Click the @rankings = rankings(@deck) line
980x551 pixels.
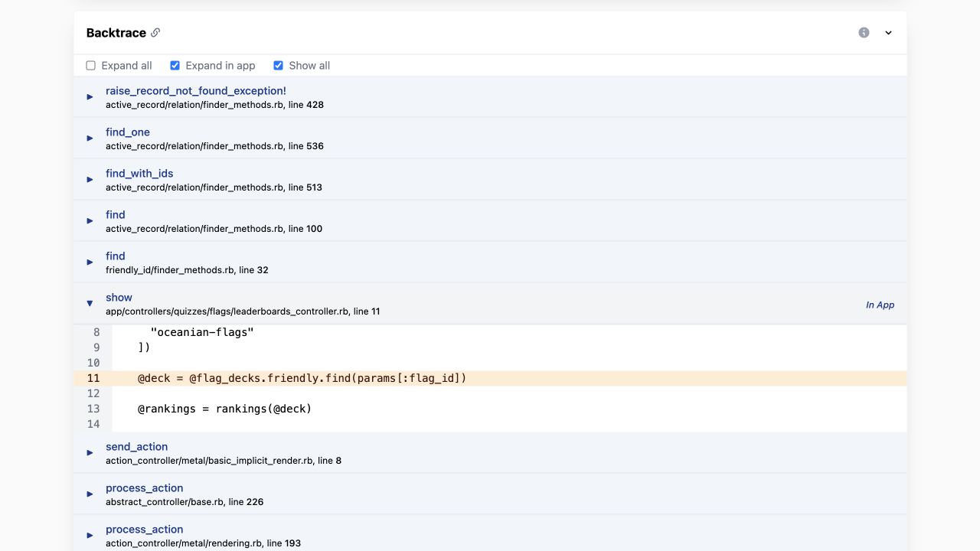coord(224,409)
